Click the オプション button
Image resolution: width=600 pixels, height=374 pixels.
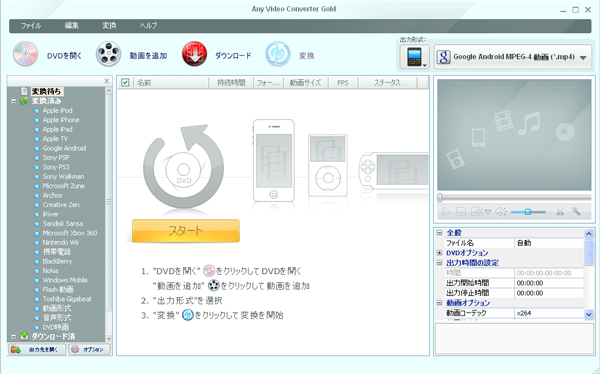pyautogui.click(x=90, y=349)
